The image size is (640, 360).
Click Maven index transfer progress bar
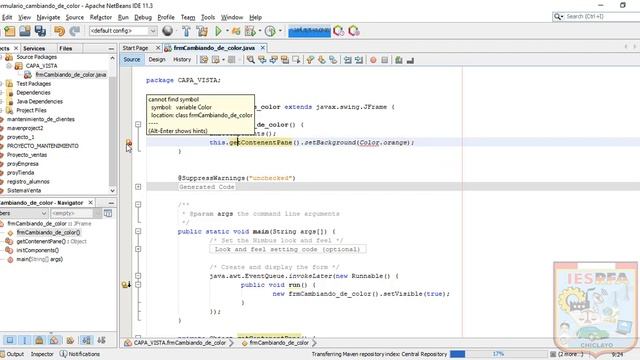pos(498,354)
